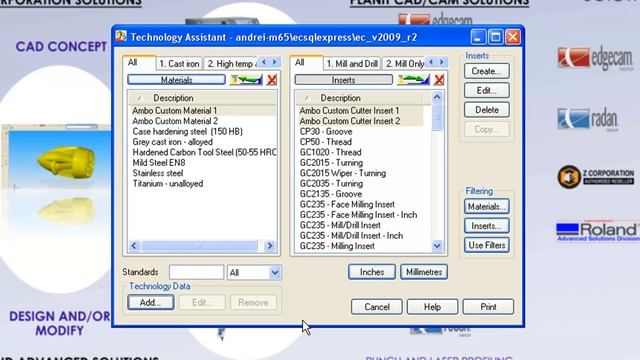Switch to the 2. High temp tab
The width and height of the screenshot is (640, 360).
[231, 64]
